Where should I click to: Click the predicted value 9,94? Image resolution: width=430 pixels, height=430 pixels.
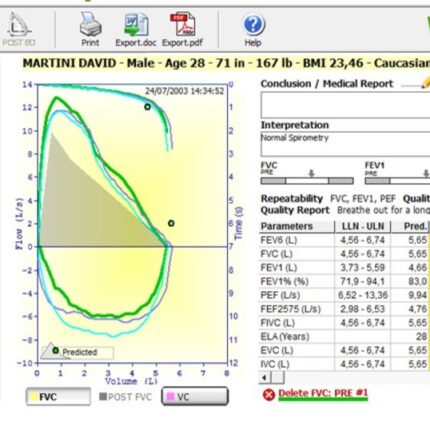coord(417,295)
